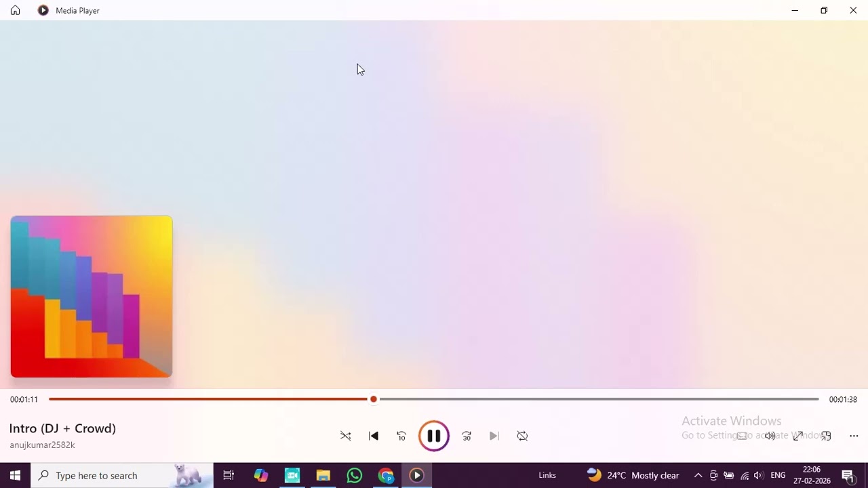
Task: Open system volume tray icon
Action: click(759, 475)
